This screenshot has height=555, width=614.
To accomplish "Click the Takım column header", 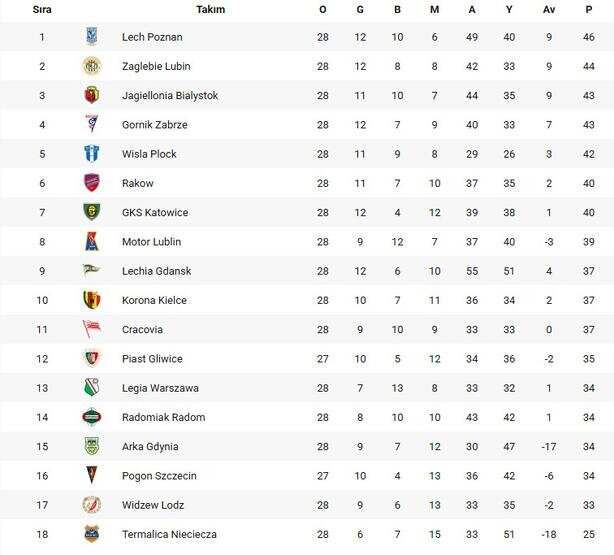I will pos(211,9).
